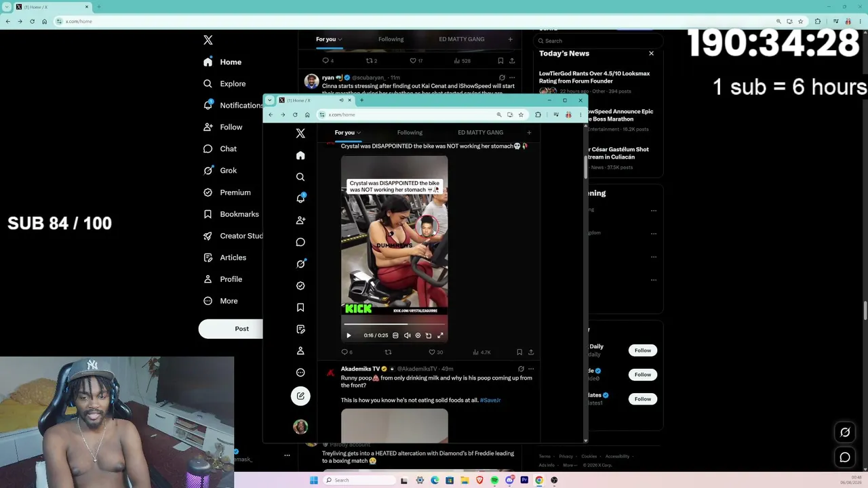
Task: Click Grok explain icon on Akademiks TV post
Action: (x=521, y=369)
